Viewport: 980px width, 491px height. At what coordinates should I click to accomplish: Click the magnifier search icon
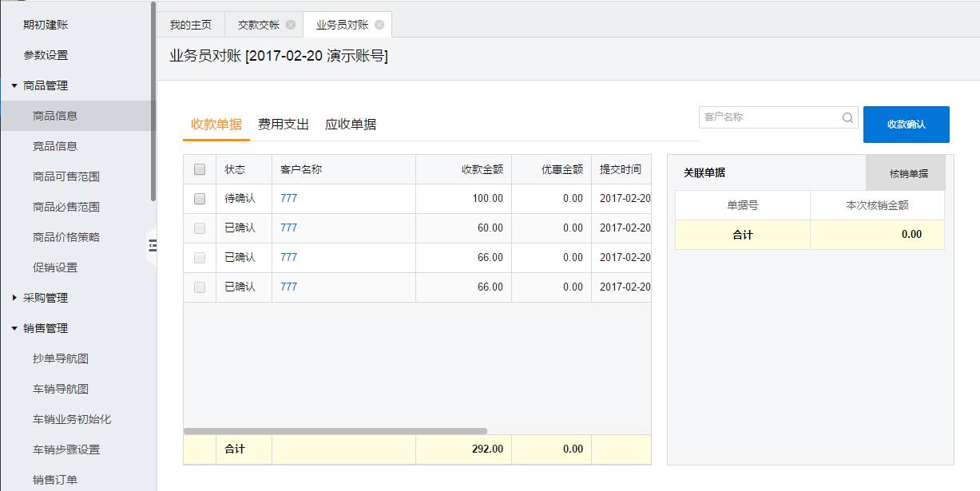847,118
